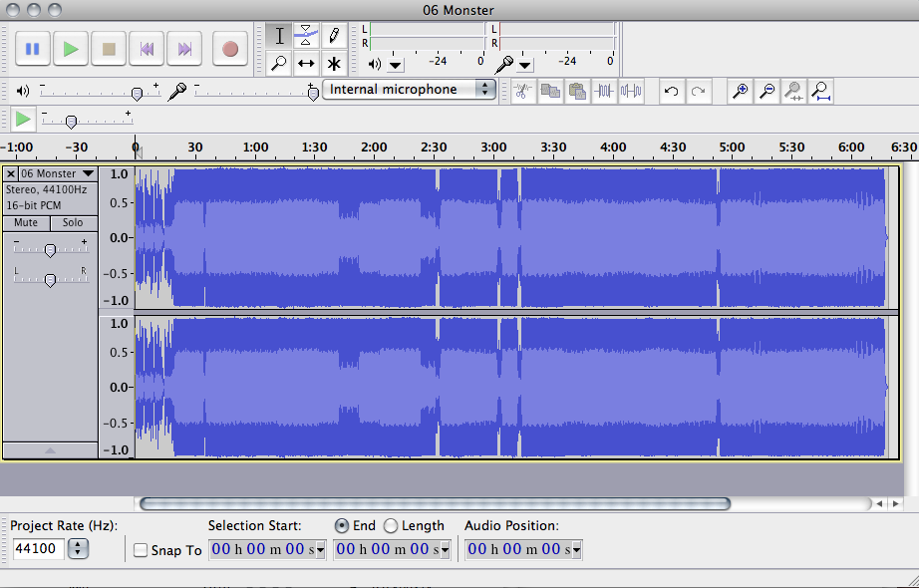This screenshot has width=919, height=588.
Task: Open Selection Start time format dropdown
Action: pos(320,550)
